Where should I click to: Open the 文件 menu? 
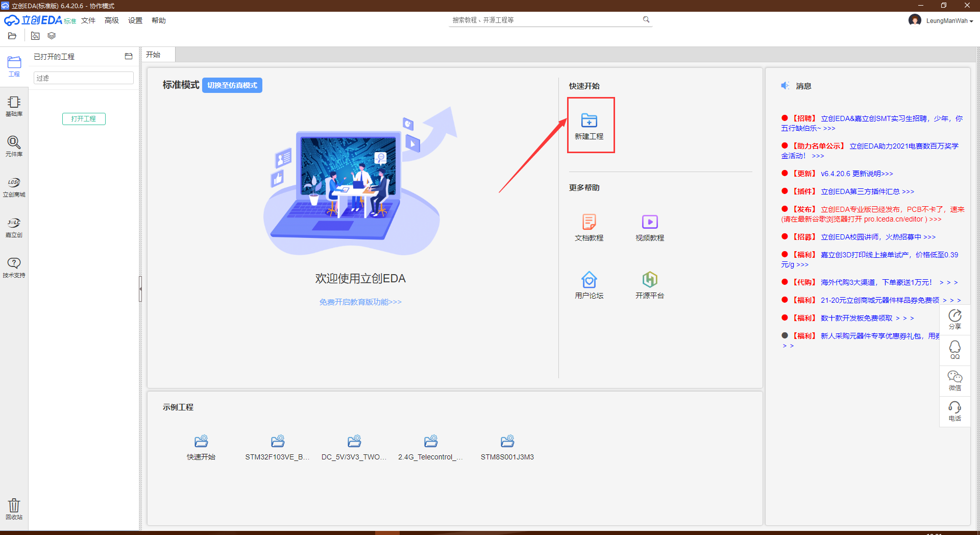88,20
